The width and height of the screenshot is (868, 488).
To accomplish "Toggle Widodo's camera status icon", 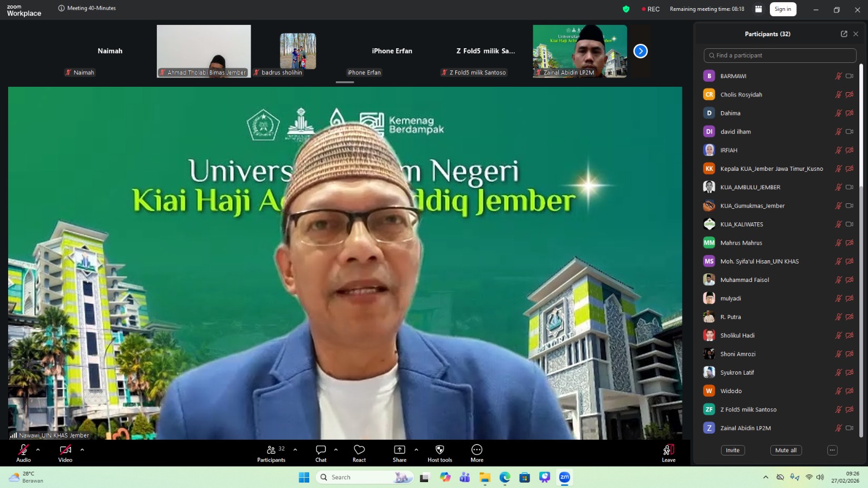I will point(849,390).
